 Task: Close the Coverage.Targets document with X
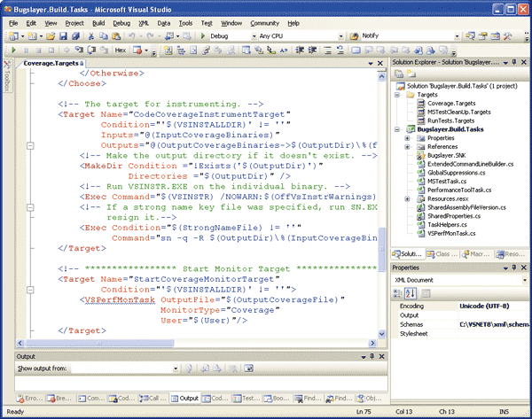tap(380, 64)
